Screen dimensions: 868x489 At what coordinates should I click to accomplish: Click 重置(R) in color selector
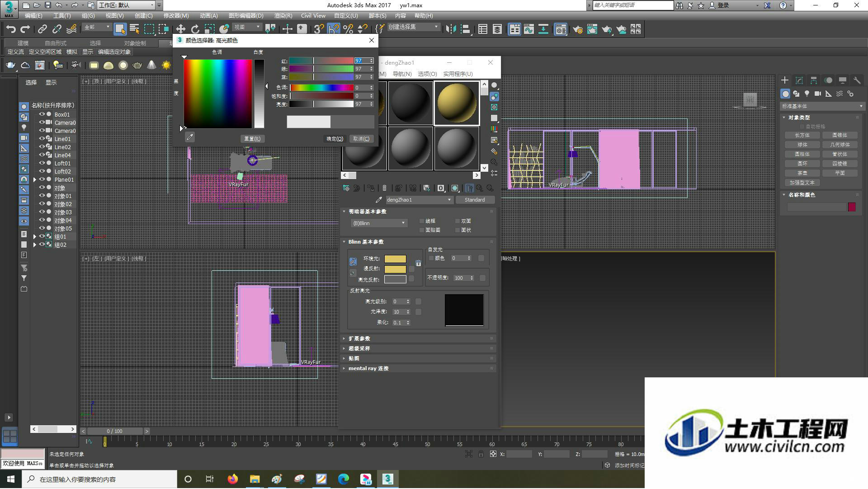[x=252, y=139]
